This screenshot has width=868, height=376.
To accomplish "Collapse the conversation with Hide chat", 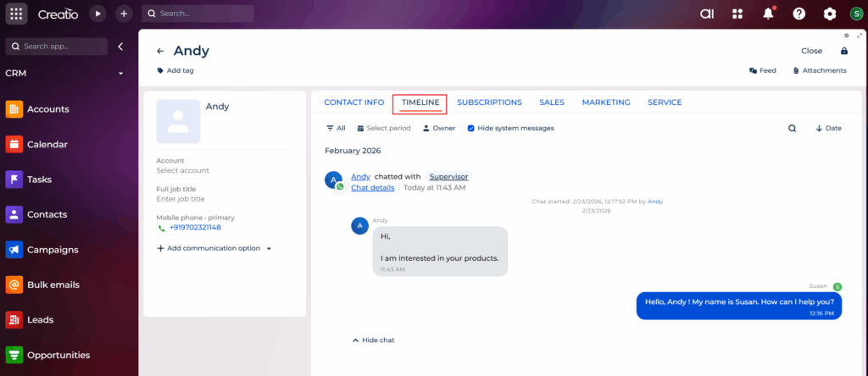I will tap(373, 340).
